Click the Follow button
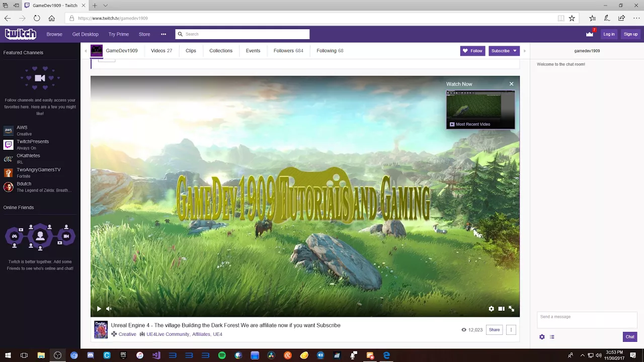This screenshot has width=644, height=362. point(472,51)
